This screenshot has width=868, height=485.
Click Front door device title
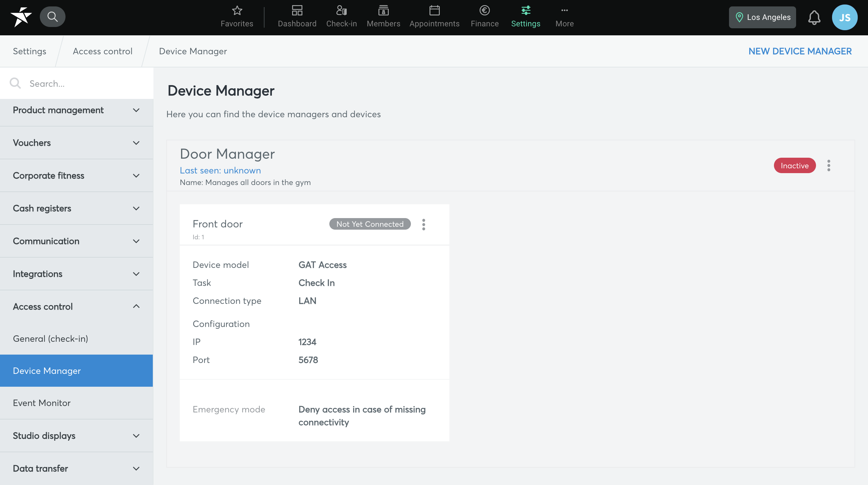218,224
